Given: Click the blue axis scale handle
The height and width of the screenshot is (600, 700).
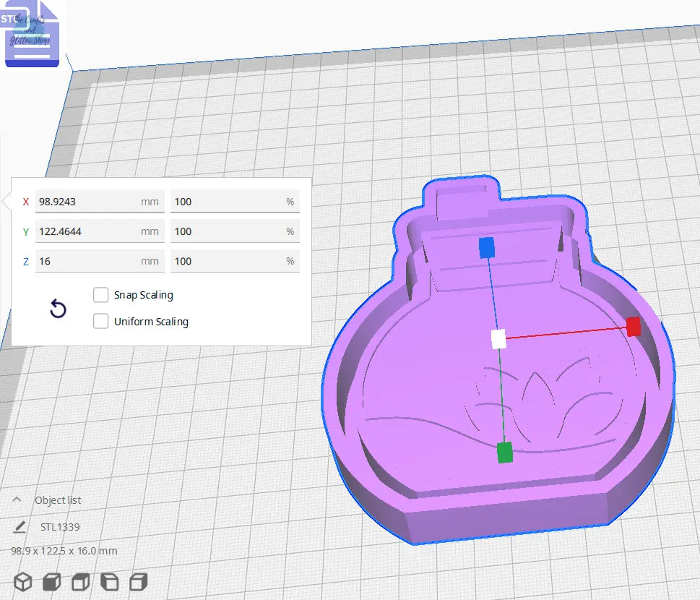Looking at the screenshot, I should pos(487,247).
